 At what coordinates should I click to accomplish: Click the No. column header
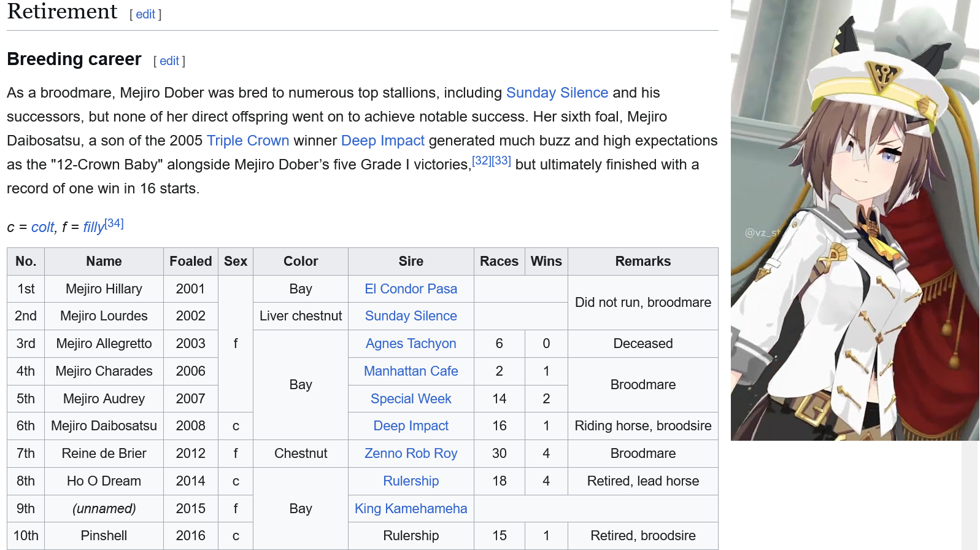(26, 261)
